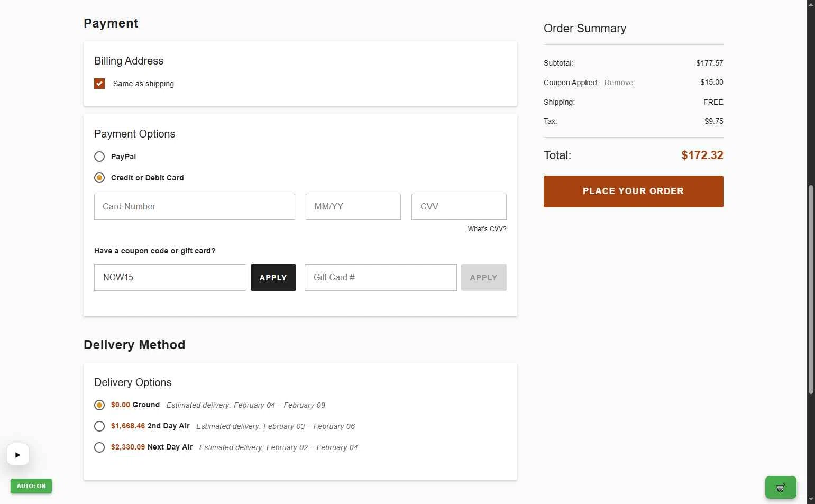Click the subtotal value $177.57
The width and height of the screenshot is (815, 504).
710,63
